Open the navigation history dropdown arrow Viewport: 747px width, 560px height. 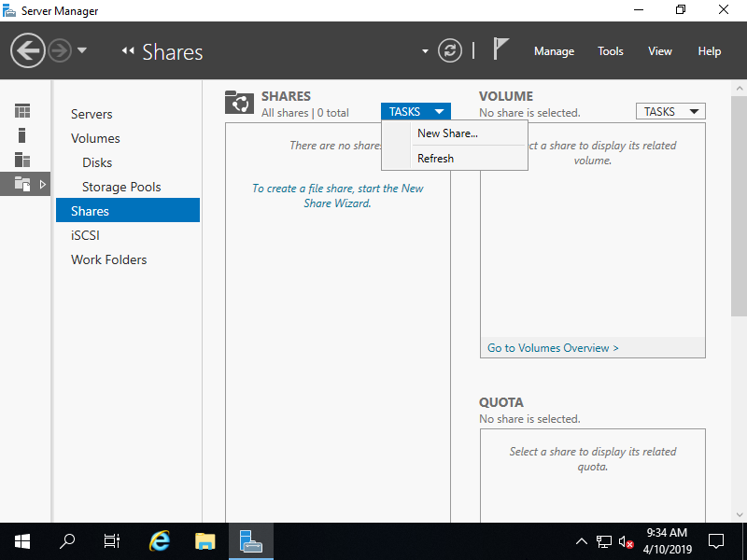(x=82, y=50)
